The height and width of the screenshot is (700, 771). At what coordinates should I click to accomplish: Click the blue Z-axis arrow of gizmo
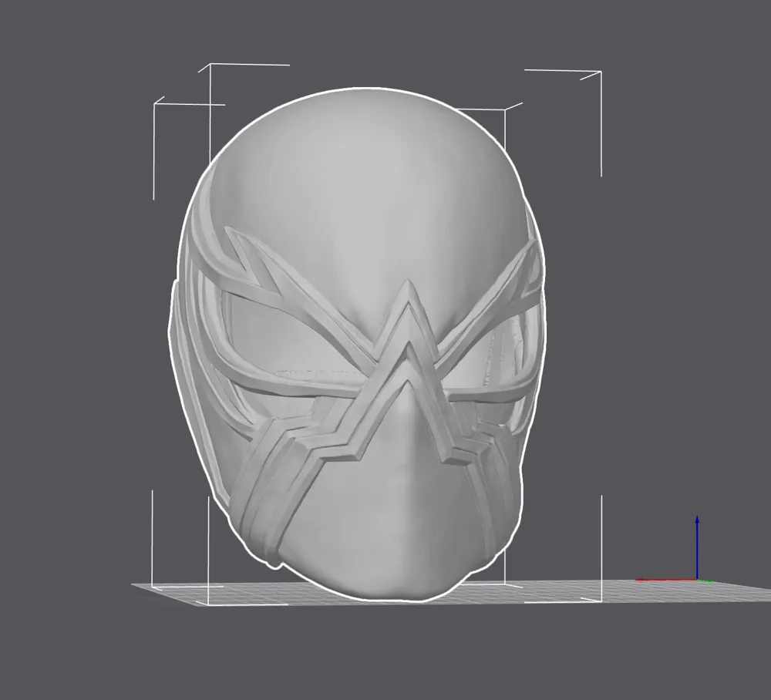point(697,547)
